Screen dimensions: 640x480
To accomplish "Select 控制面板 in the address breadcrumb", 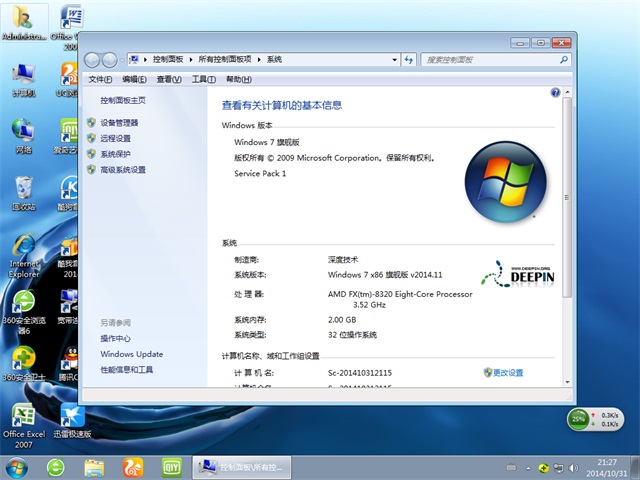I will pyautogui.click(x=168, y=60).
